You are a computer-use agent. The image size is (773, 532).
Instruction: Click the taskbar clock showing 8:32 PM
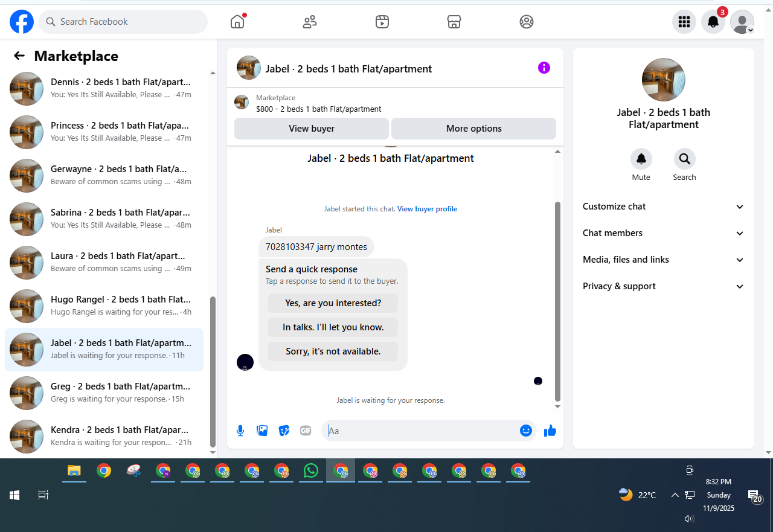719,495
